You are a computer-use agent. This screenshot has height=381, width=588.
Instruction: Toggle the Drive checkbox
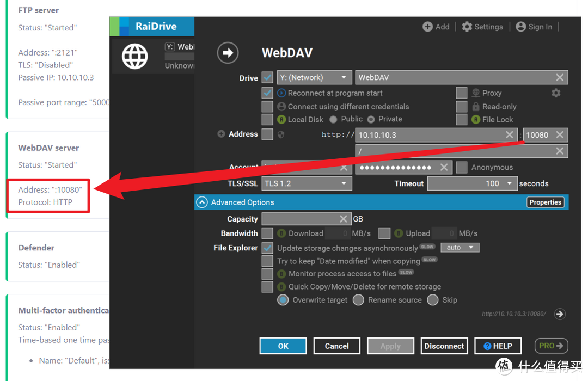[267, 77]
